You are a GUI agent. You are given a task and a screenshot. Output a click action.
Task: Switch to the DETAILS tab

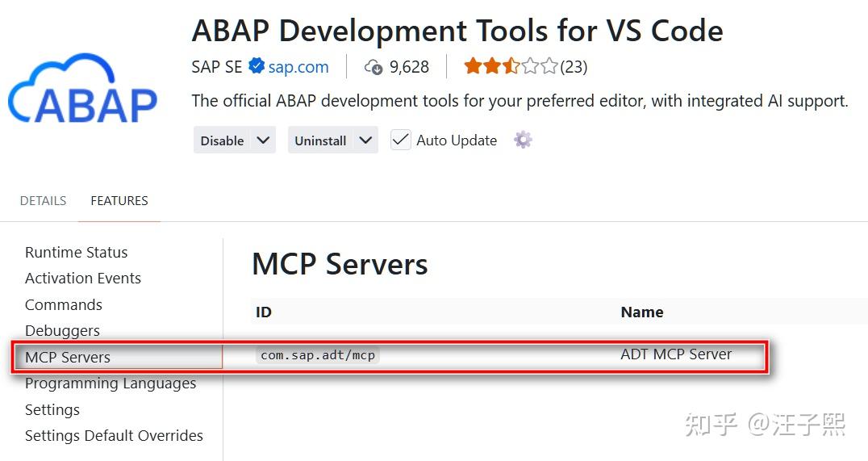tap(44, 200)
